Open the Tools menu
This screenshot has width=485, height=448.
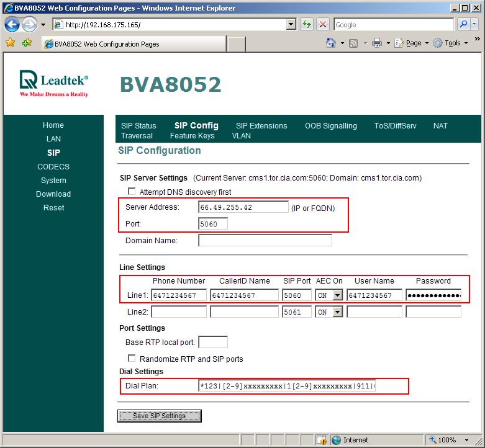click(450, 43)
